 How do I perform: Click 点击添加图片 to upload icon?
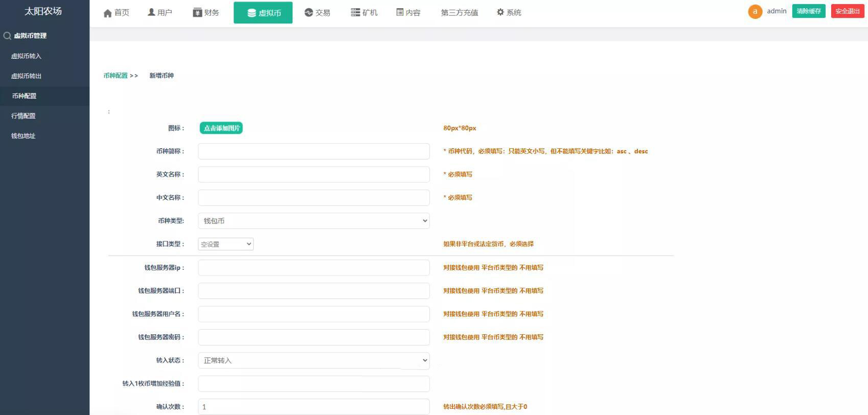coord(221,128)
